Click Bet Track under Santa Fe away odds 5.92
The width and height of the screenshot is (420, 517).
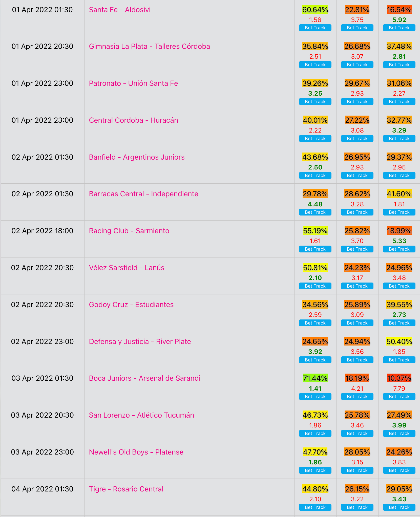pyautogui.click(x=399, y=28)
